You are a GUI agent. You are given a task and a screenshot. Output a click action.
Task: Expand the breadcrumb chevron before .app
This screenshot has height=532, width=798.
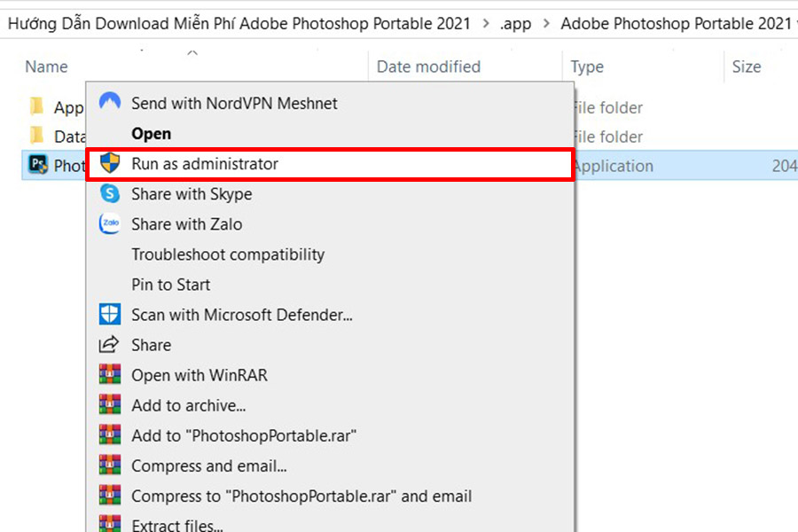(486, 23)
